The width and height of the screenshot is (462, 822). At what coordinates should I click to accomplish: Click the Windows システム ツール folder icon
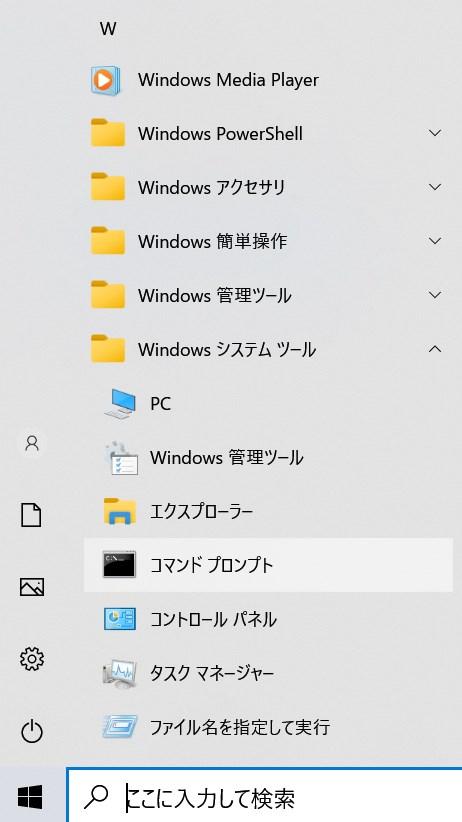(108, 349)
